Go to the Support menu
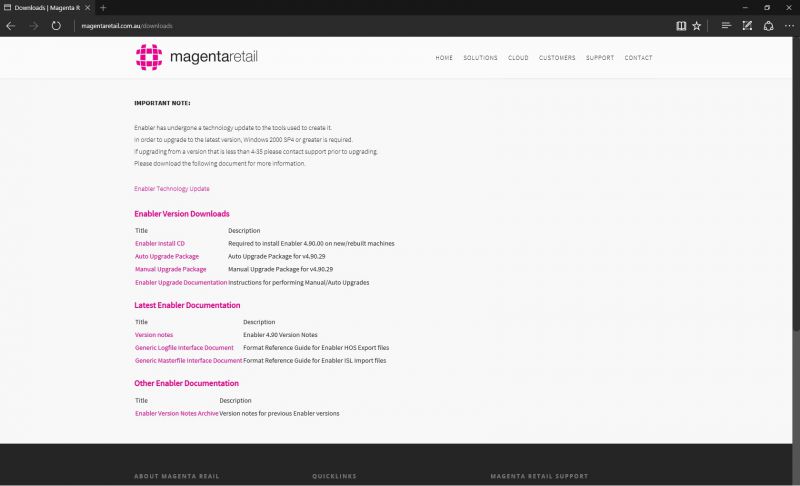 (600, 58)
